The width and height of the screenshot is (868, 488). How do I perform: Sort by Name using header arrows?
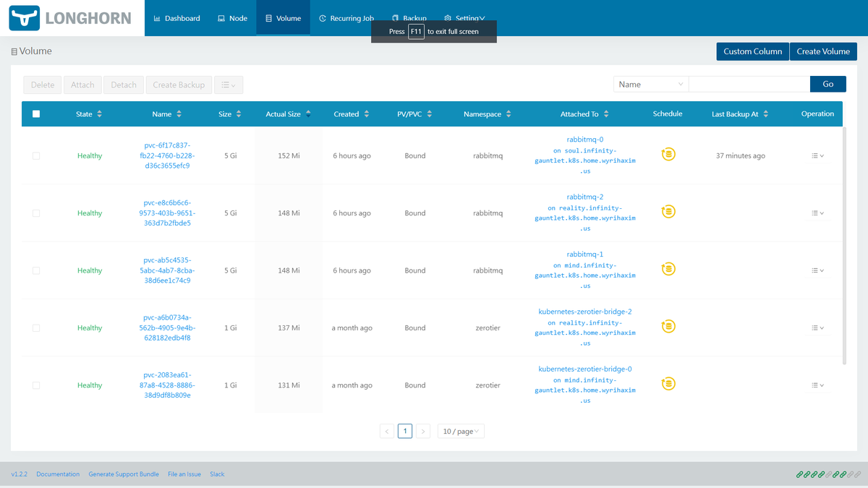point(179,114)
